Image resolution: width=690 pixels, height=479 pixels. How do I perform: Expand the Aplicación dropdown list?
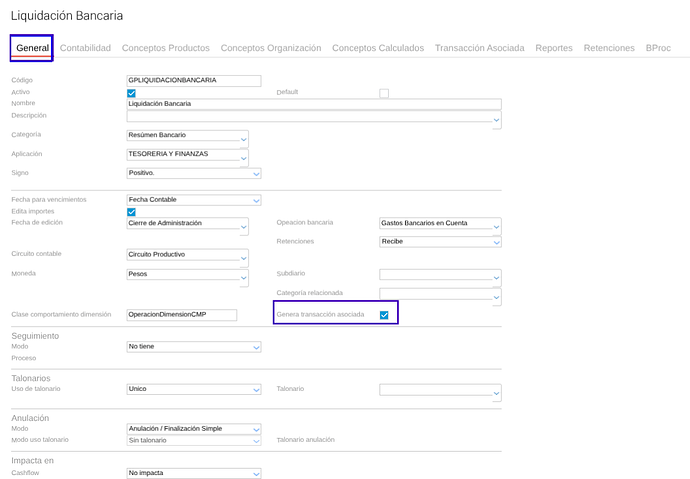tap(188, 155)
